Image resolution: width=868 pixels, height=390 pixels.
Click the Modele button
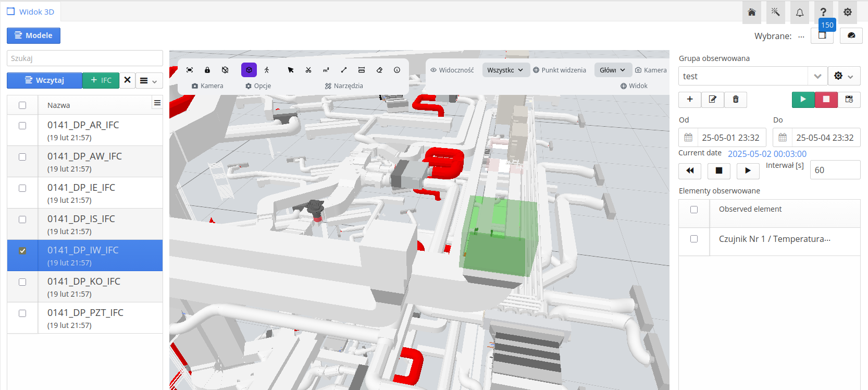tap(33, 35)
